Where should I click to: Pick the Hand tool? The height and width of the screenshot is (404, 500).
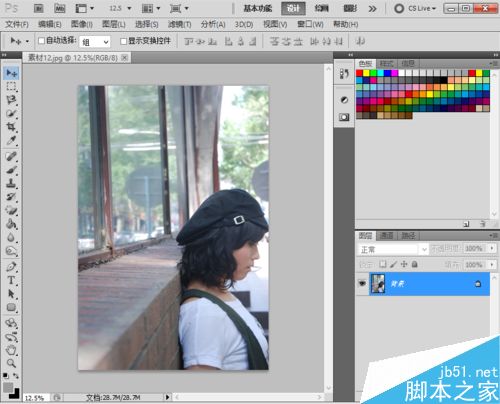pos(11,350)
